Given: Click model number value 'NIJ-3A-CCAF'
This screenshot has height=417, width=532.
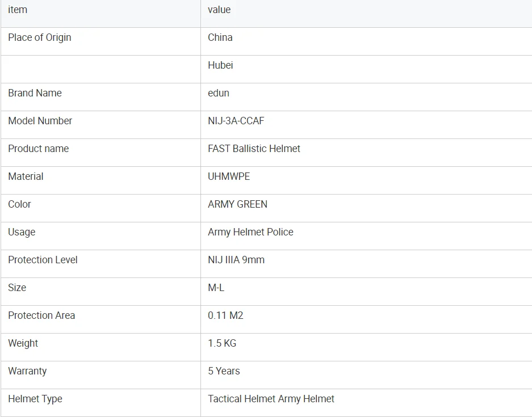Looking at the screenshot, I should tap(236, 121).
